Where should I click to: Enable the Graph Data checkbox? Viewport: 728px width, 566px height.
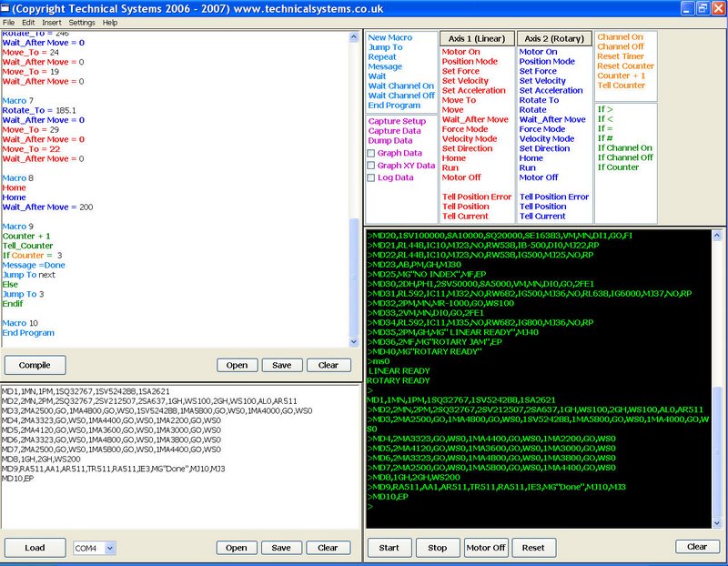point(371,154)
